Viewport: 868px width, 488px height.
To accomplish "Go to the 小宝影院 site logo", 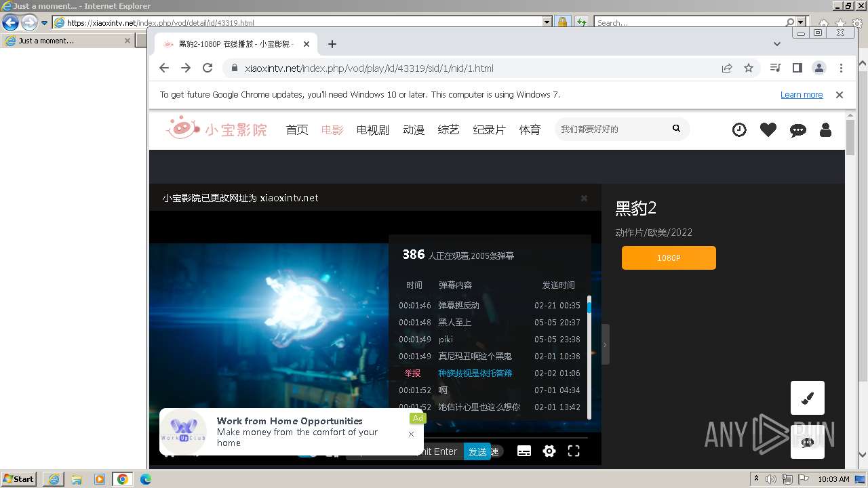I will tap(217, 128).
